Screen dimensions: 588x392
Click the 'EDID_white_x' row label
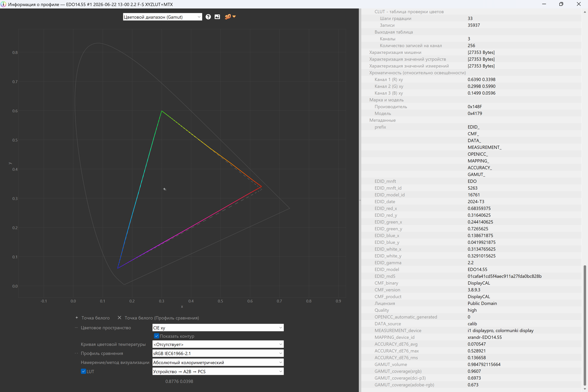pyautogui.click(x=388, y=249)
